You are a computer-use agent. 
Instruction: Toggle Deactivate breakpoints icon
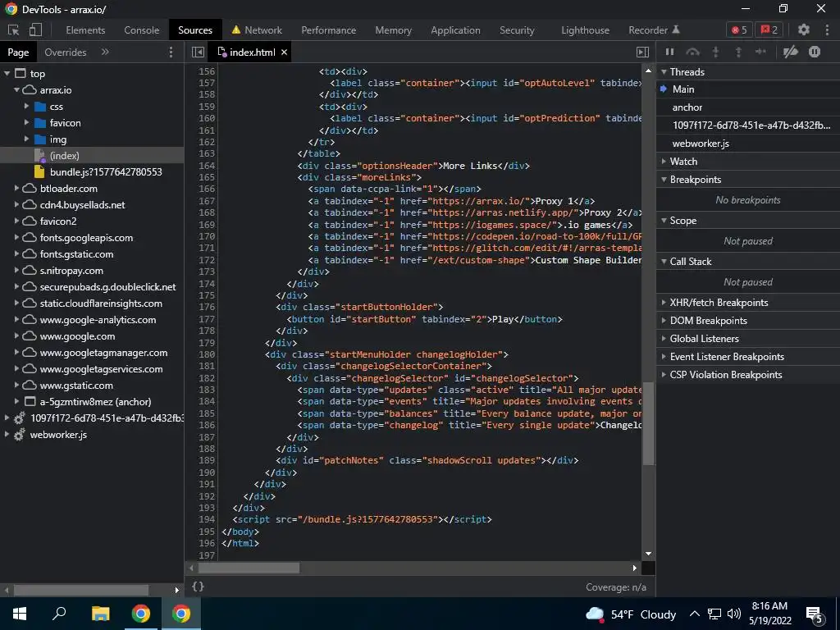tap(791, 52)
